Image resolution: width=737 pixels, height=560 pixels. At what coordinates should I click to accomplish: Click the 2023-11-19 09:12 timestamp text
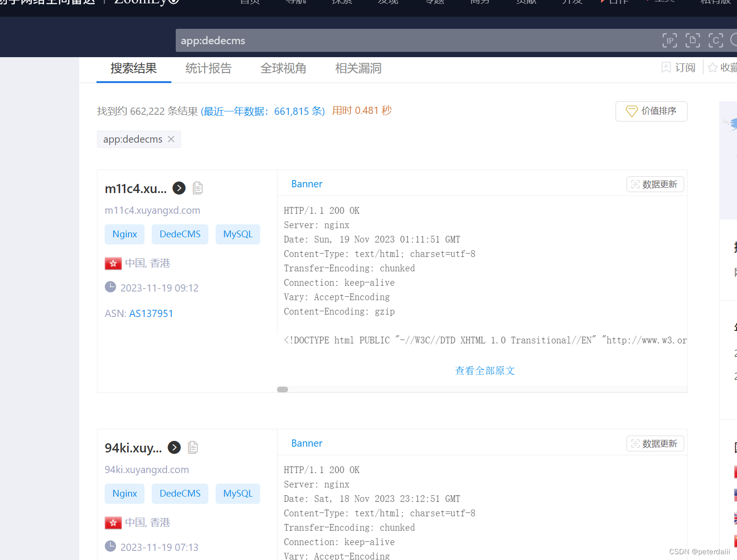pyautogui.click(x=159, y=288)
